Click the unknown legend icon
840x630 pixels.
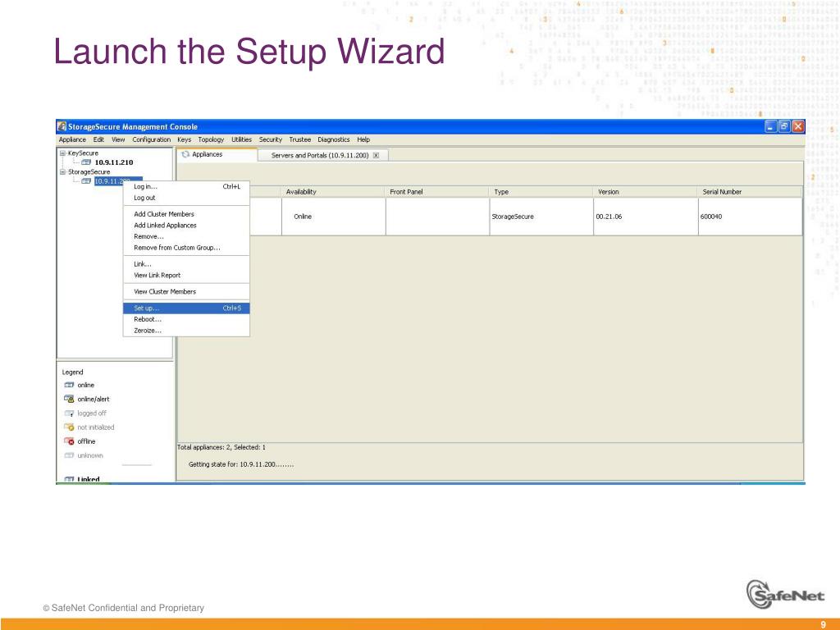tap(69, 456)
